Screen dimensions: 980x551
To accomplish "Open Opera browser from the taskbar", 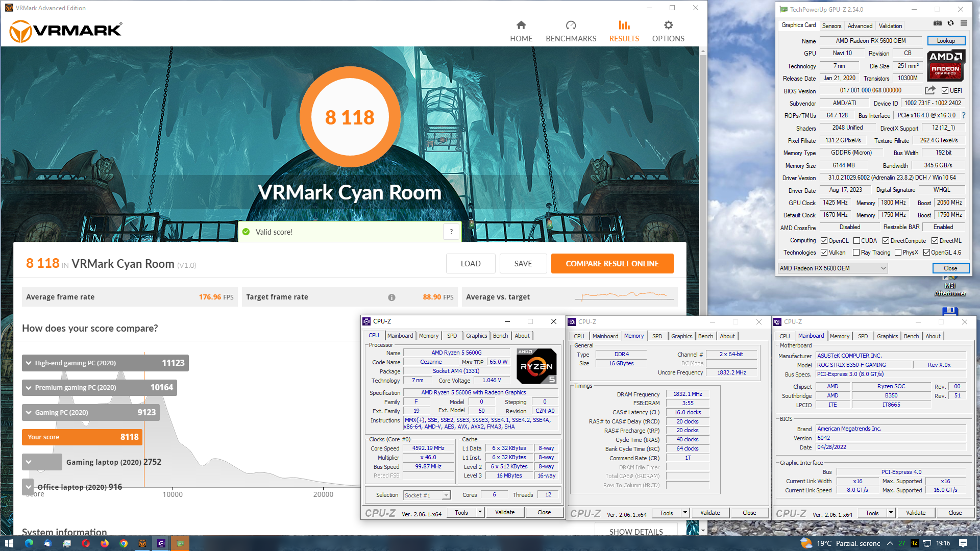I will (x=85, y=543).
